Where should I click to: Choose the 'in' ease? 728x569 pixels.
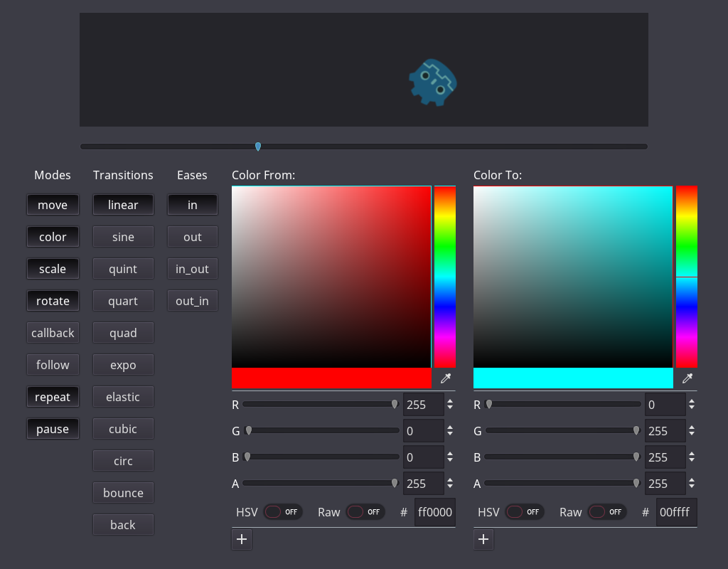(192, 205)
